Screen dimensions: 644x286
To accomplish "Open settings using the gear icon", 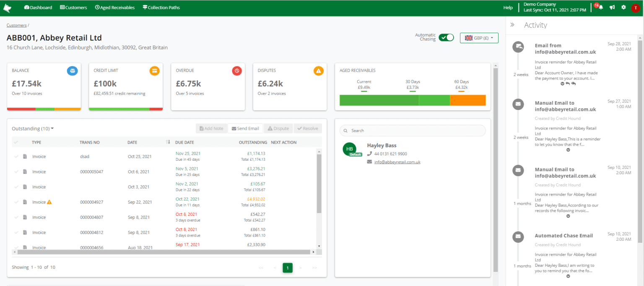I will [623, 7].
